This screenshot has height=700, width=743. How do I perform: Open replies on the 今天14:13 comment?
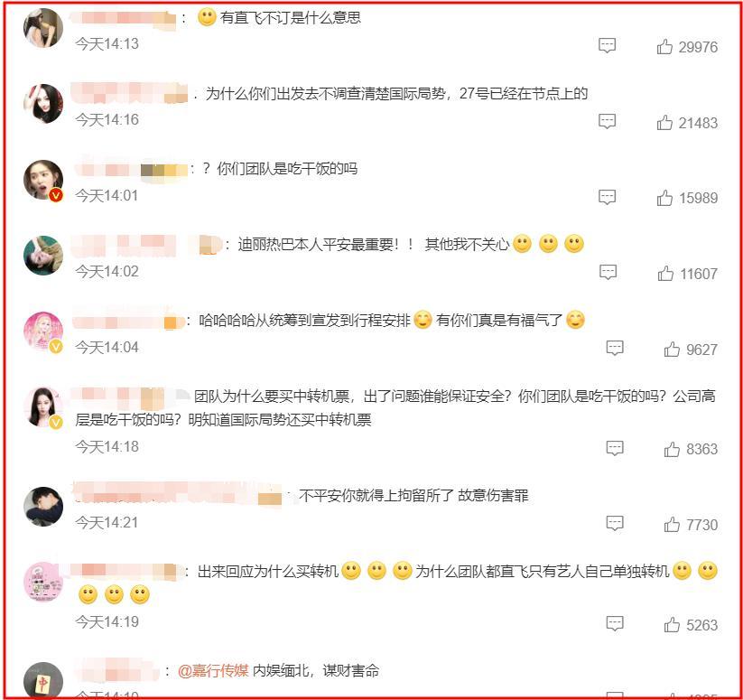pyautogui.click(x=607, y=45)
